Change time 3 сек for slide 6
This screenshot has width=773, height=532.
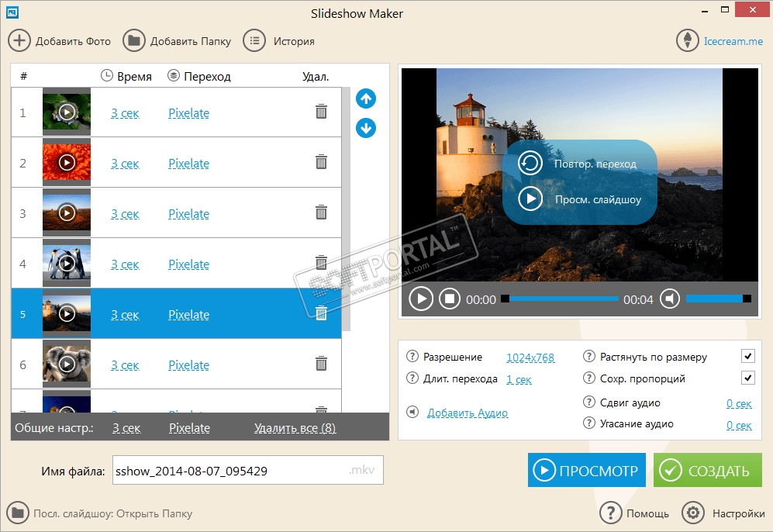click(125, 365)
